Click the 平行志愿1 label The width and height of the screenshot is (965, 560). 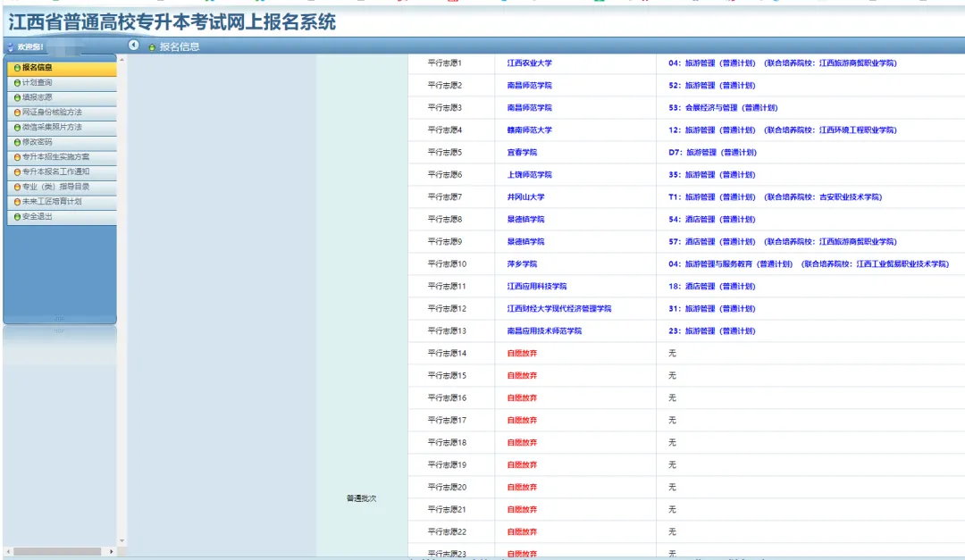444,63
